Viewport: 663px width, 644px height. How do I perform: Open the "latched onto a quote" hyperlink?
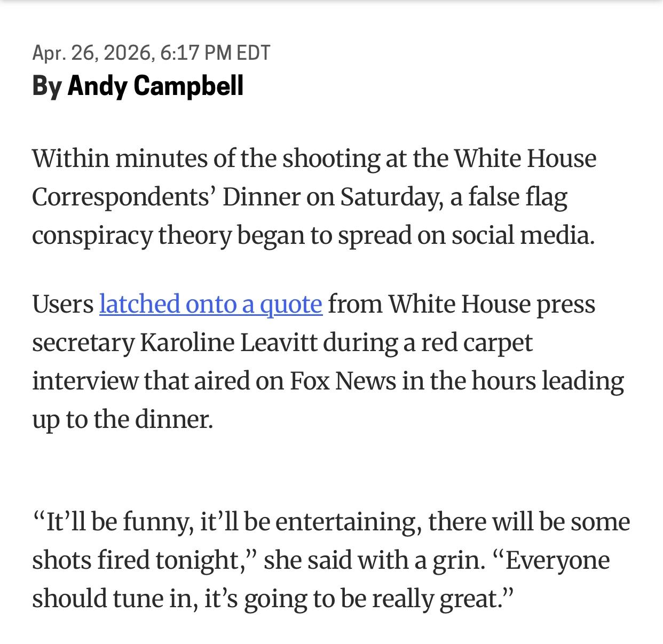point(210,305)
